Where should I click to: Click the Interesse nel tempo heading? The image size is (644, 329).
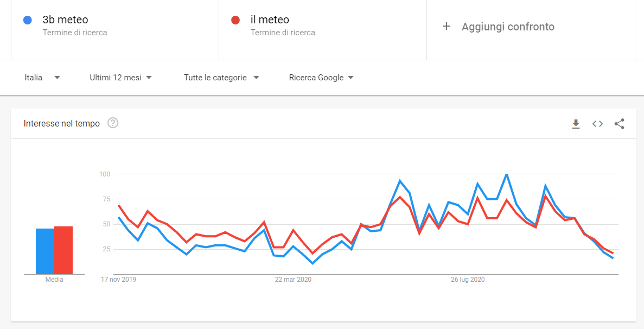(x=62, y=124)
